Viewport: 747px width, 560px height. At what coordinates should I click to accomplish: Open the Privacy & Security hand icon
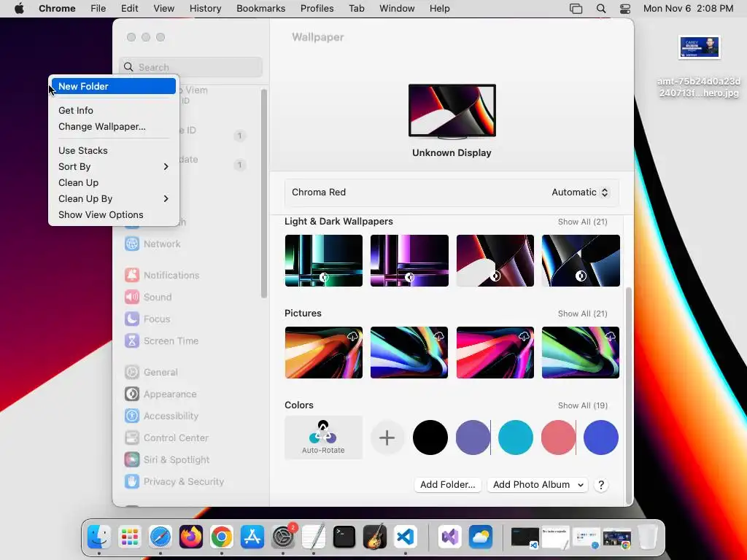click(132, 482)
